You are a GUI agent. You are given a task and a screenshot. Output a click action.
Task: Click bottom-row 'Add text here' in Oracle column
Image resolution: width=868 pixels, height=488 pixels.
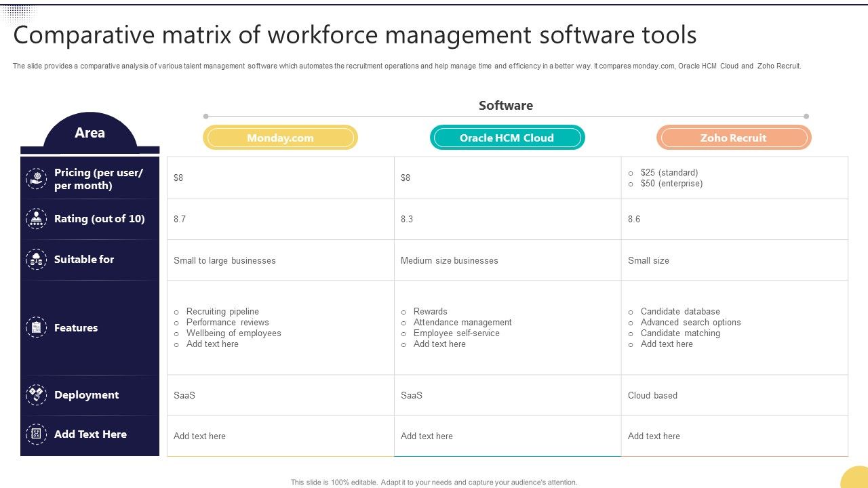click(x=427, y=436)
